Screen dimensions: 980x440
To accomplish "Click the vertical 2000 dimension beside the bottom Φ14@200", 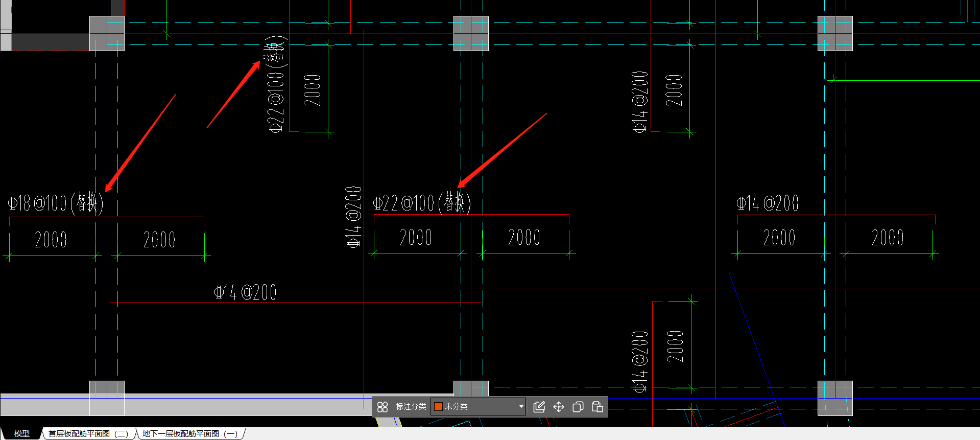I will [675, 346].
